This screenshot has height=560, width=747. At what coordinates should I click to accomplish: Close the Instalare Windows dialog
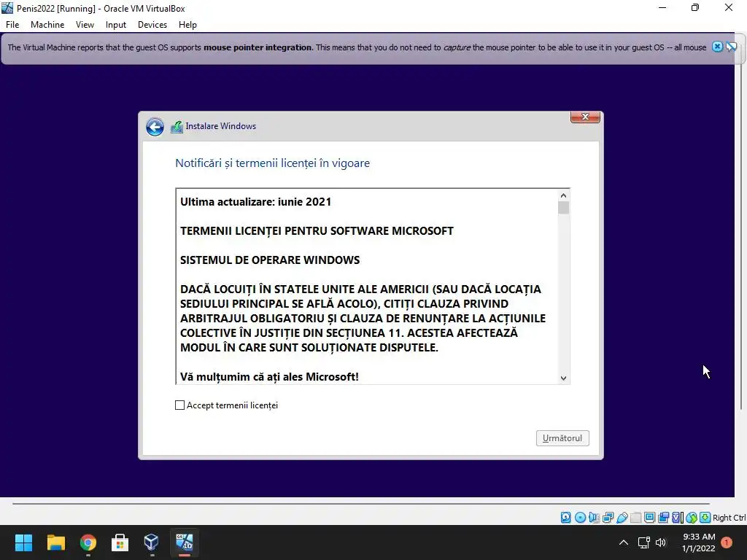click(x=585, y=117)
